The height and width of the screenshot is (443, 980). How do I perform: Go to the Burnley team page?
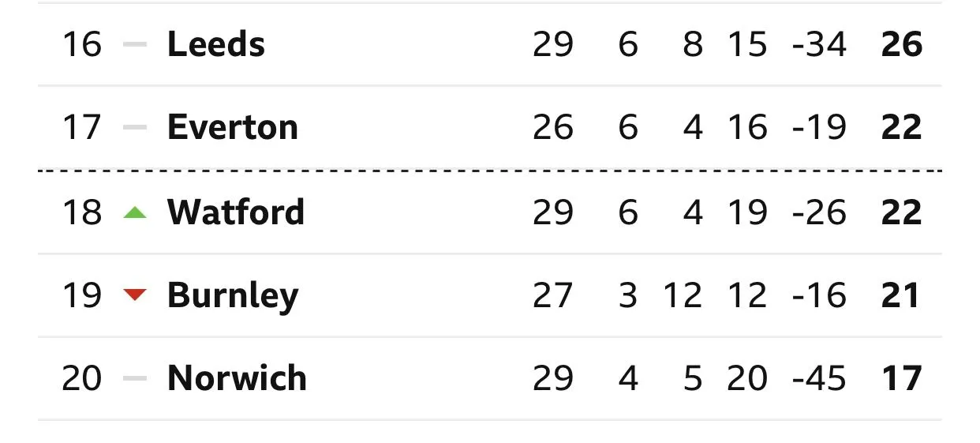tap(232, 295)
